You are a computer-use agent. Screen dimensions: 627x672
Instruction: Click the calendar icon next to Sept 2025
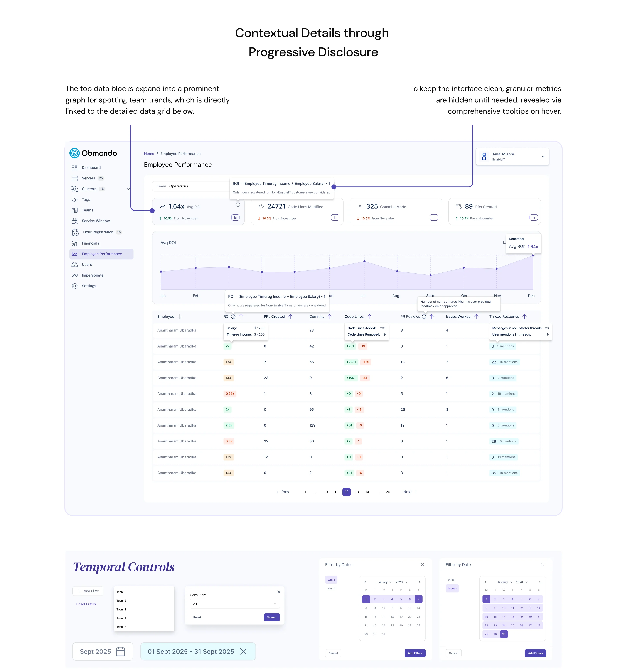coord(120,651)
